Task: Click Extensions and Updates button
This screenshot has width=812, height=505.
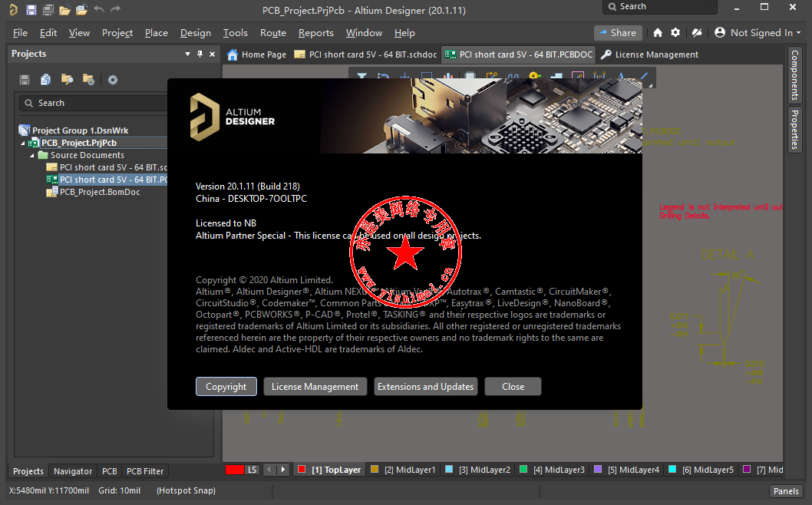Action: [x=426, y=386]
